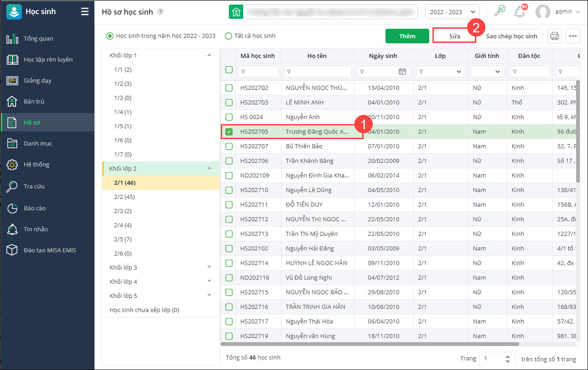The width and height of the screenshot is (588, 370).
Task: Click the help question mark next to title
Action: [161, 12]
